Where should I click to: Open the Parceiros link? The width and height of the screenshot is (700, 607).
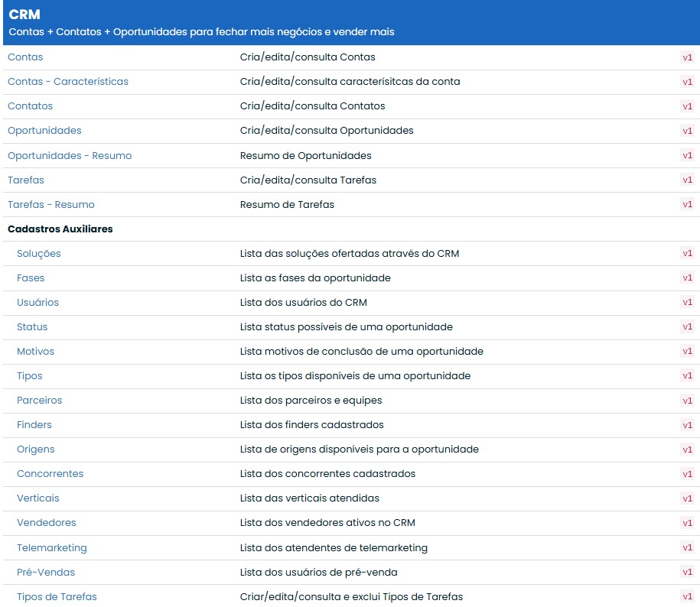point(39,401)
